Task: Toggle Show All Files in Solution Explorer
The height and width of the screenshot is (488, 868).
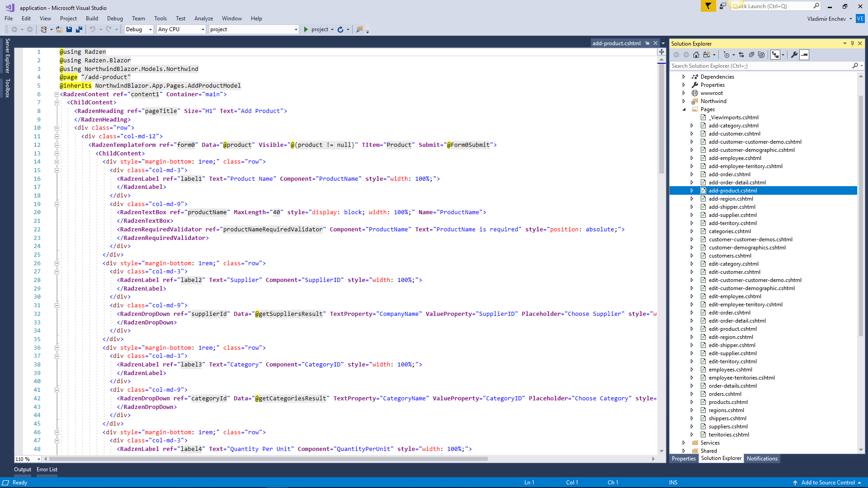Action: 761,55
